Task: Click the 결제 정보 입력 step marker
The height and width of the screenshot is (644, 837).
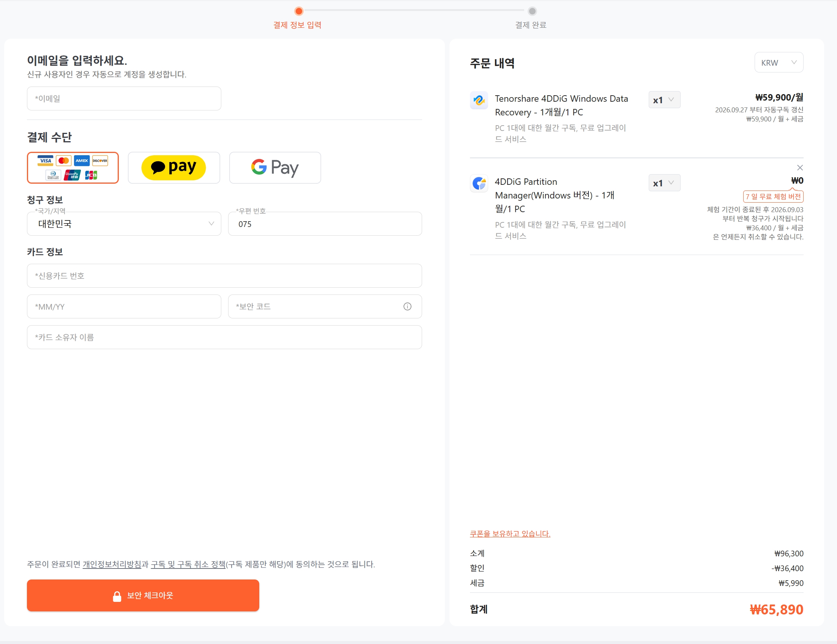Action: (x=299, y=11)
